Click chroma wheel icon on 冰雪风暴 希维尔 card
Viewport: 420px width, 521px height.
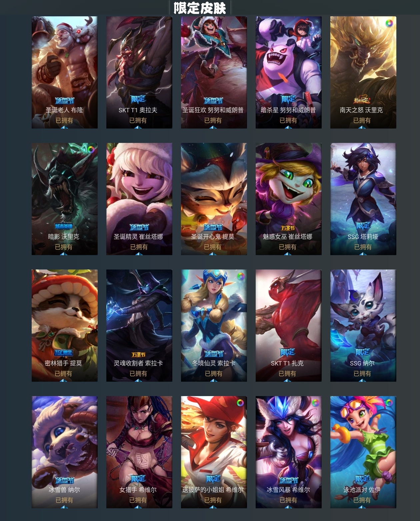pyautogui.click(x=314, y=403)
